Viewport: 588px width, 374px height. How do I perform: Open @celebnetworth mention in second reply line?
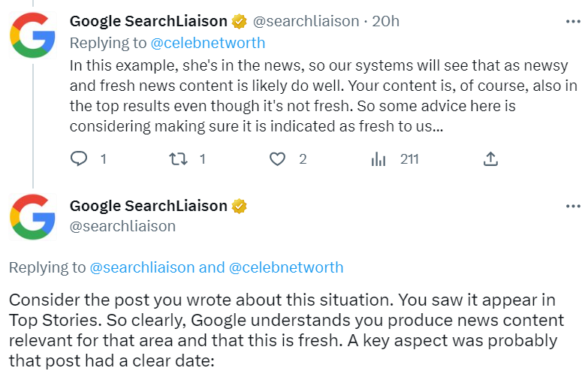[x=286, y=267]
